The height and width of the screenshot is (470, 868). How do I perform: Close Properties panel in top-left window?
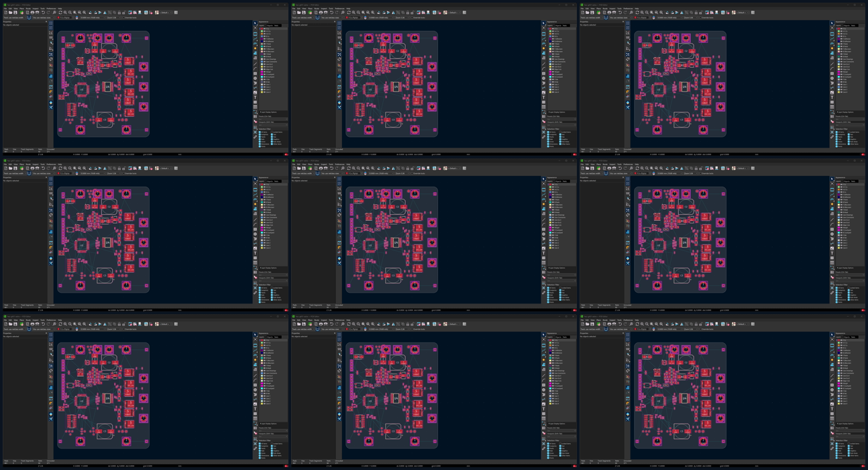pos(46,21)
